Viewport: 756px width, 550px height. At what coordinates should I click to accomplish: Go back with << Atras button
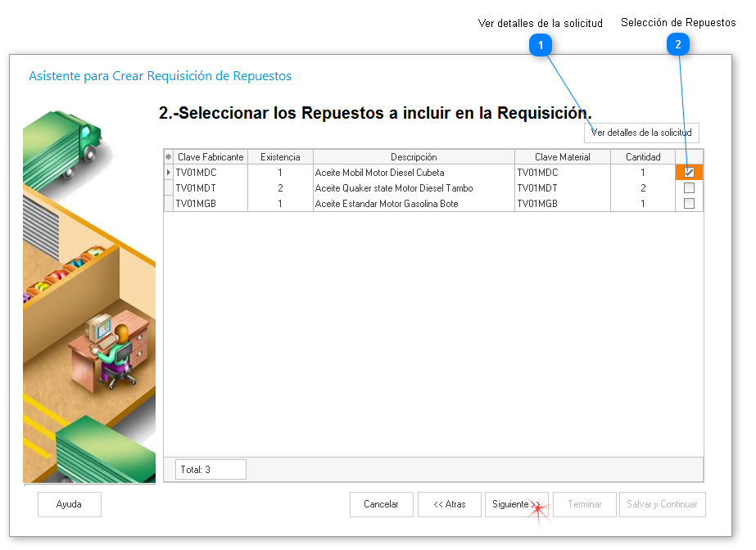(450, 505)
